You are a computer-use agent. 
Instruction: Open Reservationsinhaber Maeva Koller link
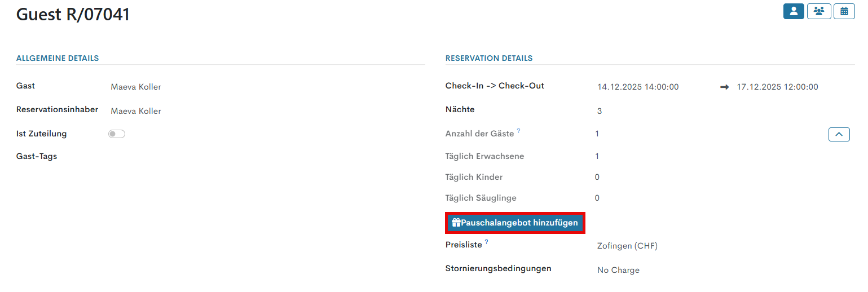(136, 111)
